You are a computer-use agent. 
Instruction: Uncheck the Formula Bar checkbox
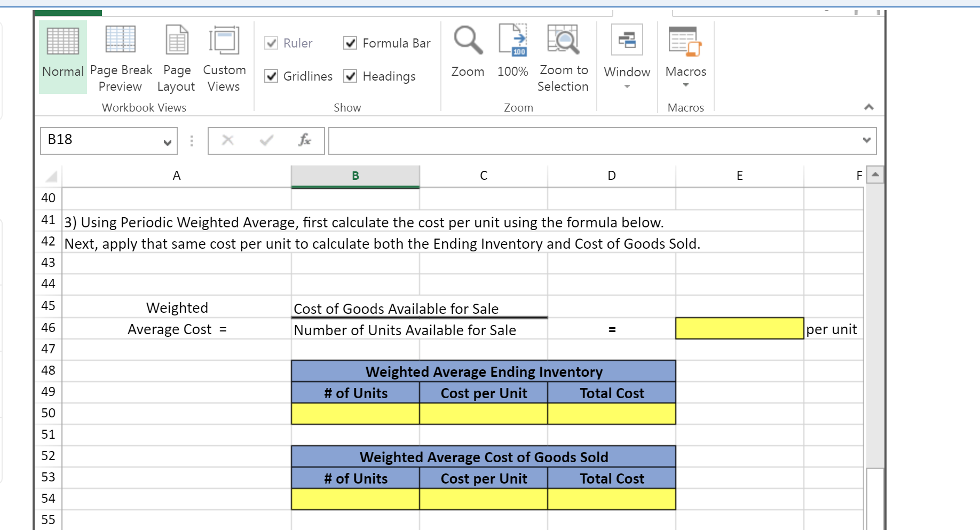point(350,43)
